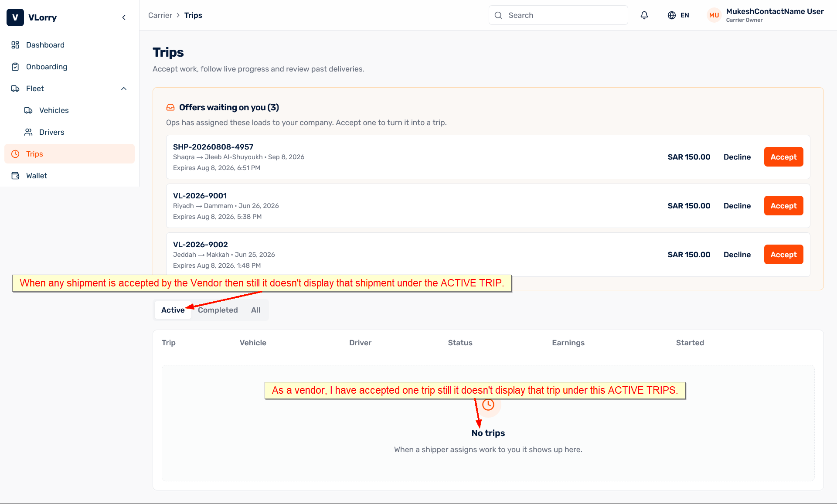Click the Trip column header
The height and width of the screenshot is (504, 837).
click(x=169, y=343)
